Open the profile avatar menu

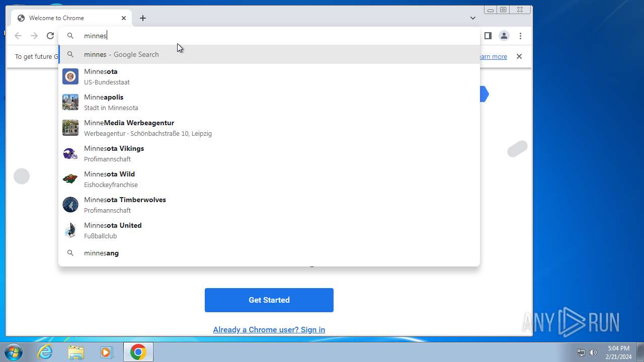tap(504, 36)
